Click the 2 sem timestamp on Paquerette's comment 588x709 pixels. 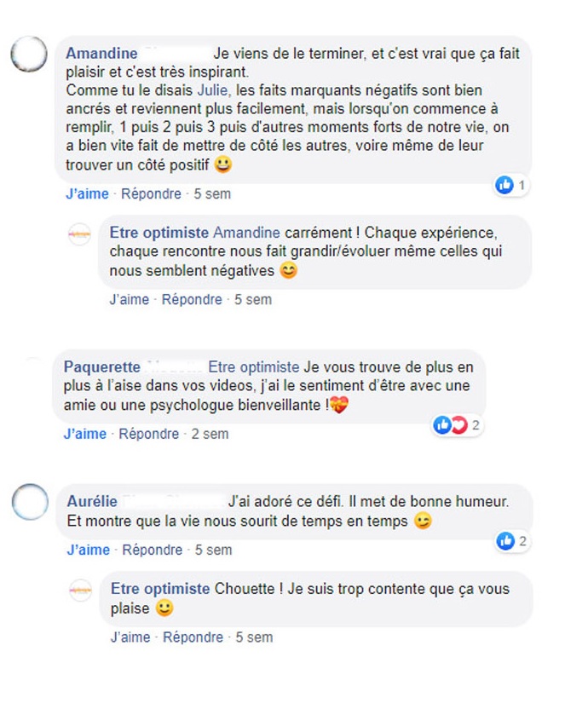210,434
